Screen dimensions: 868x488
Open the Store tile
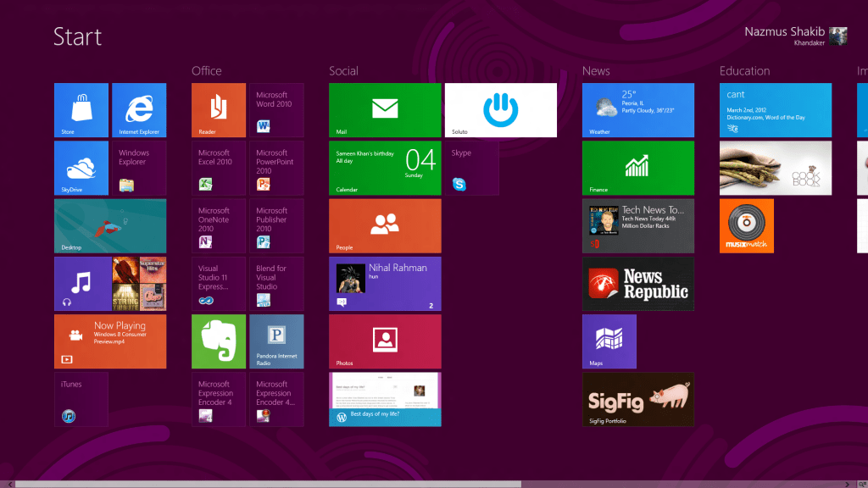81,110
